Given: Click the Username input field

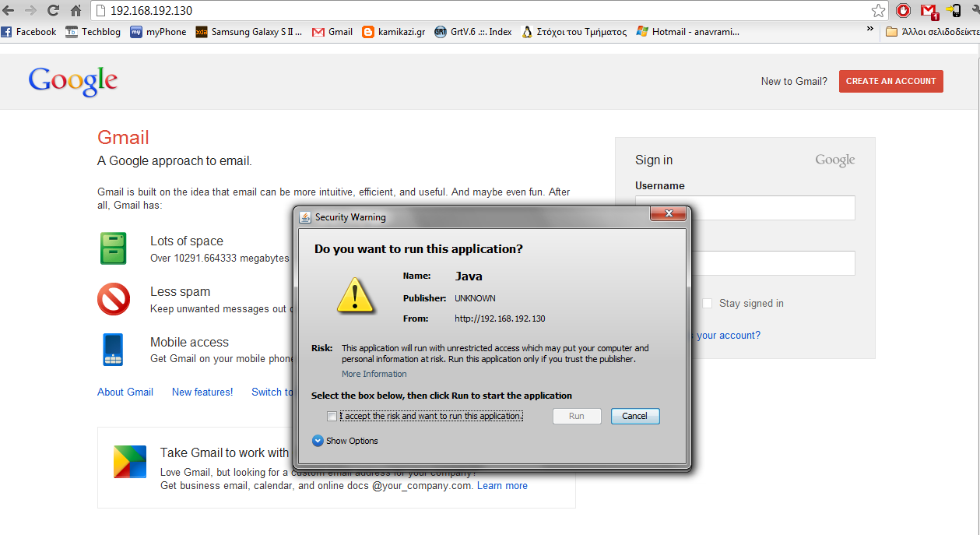Looking at the screenshot, I should (745, 208).
